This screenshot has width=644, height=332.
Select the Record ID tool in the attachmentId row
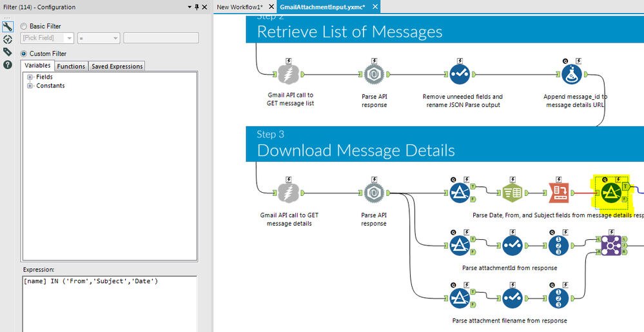[x=558, y=246]
